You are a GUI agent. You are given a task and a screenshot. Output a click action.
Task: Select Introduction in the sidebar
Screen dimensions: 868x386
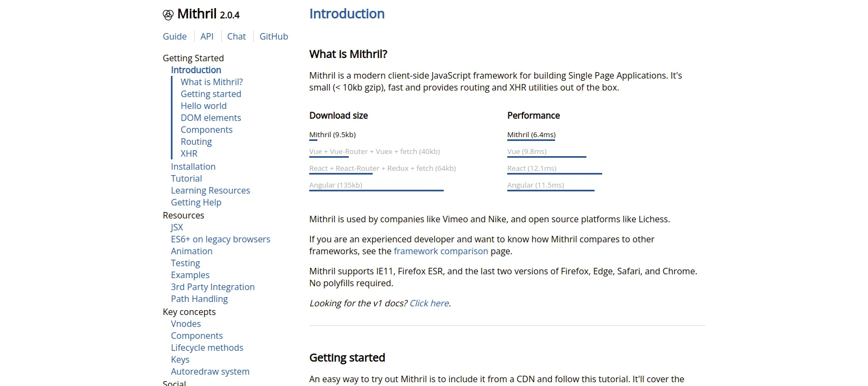[x=196, y=70]
